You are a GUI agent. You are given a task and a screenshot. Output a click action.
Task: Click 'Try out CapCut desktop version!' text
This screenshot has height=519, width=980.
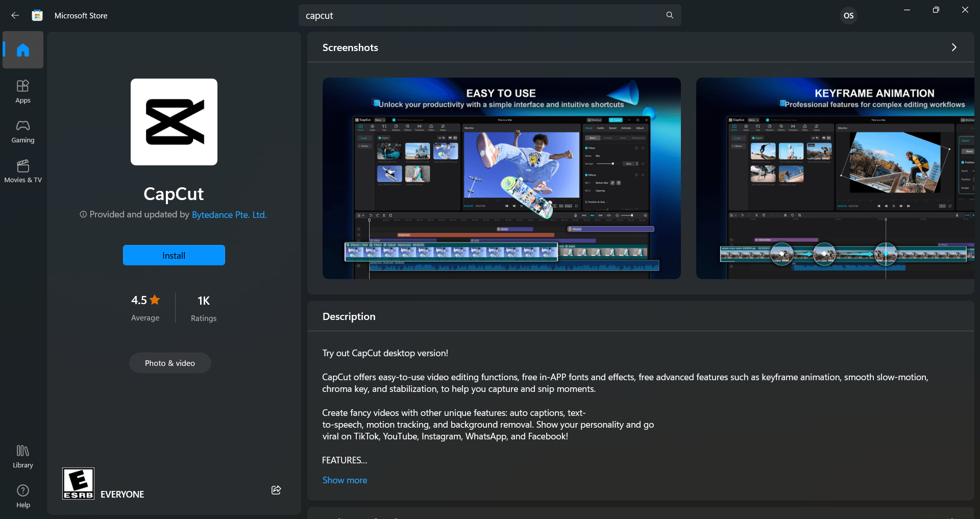[385, 353]
